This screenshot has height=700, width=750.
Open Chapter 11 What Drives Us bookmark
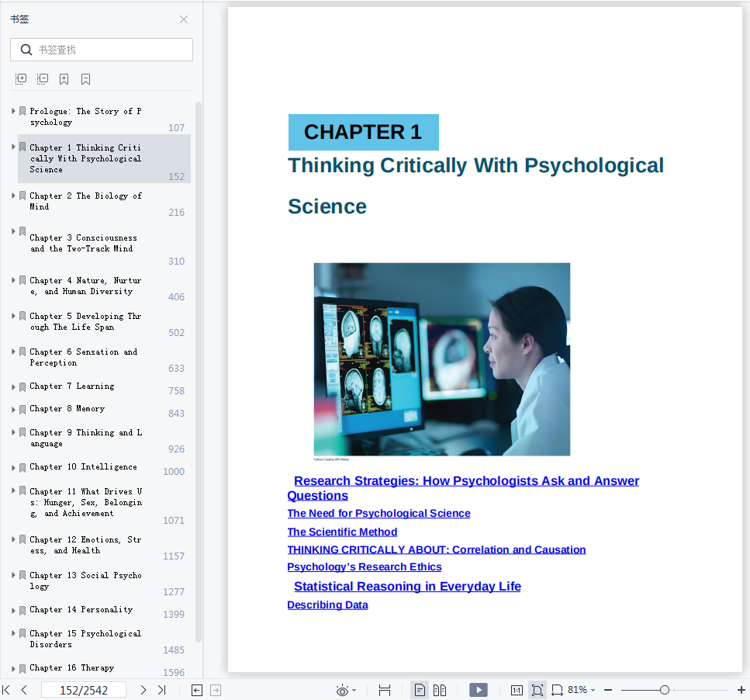(x=86, y=502)
